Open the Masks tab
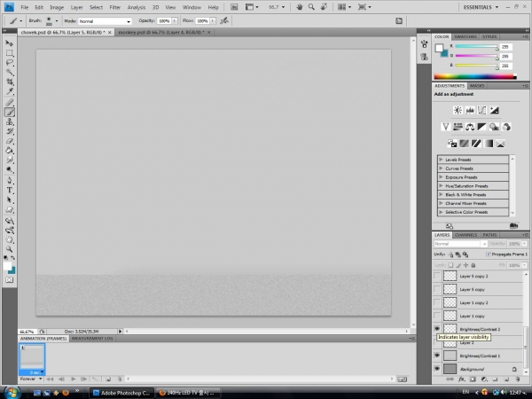 (x=477, y=86)
